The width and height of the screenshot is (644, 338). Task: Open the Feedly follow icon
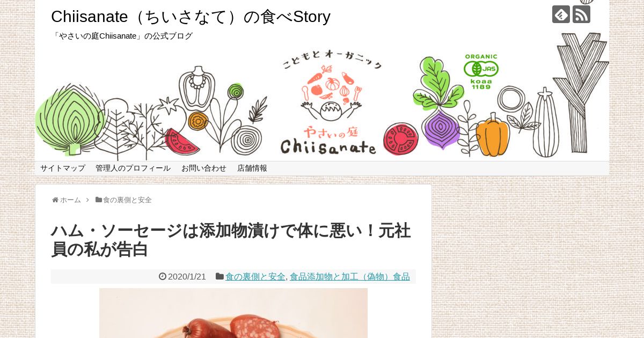[x=561, y=14]
